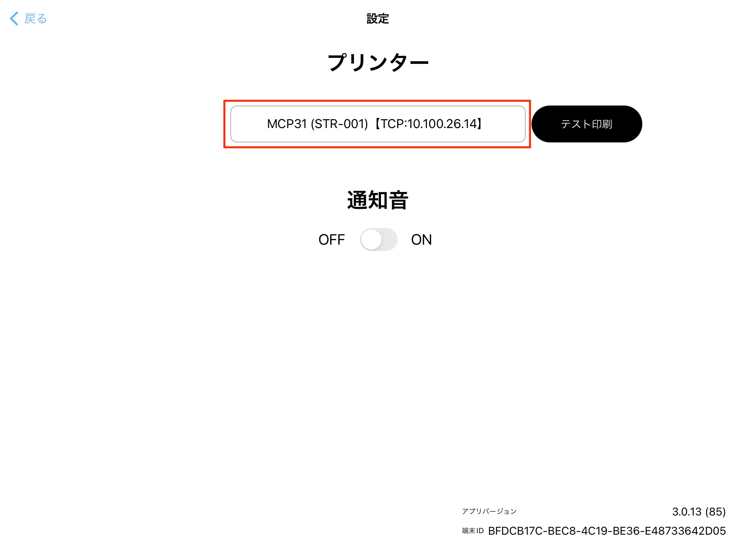The width and height of the screenshot is (756, 552).
Task: Go back via the 戻る link
Action: [x=35, y=18]
